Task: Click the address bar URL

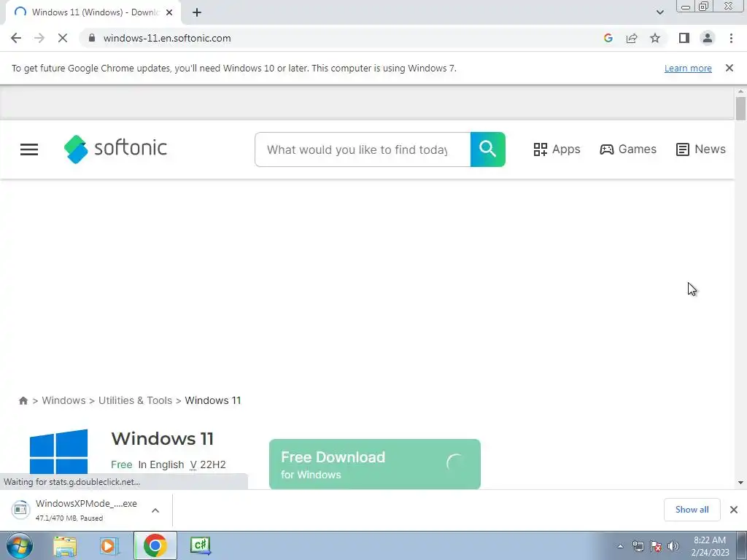Action: click(167, 38)
